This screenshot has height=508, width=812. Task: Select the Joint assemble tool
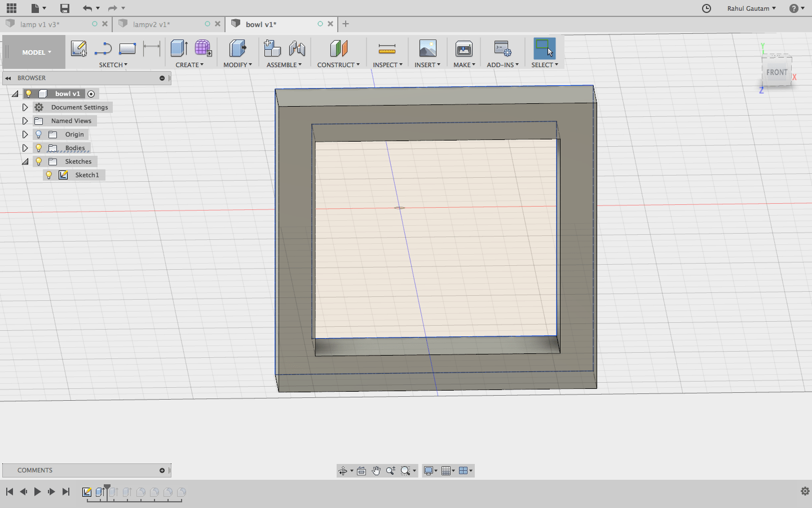pos(297,49)
